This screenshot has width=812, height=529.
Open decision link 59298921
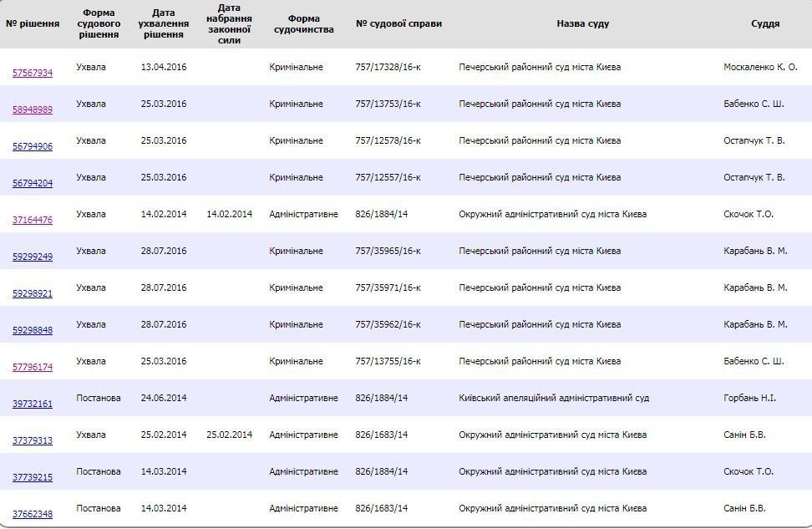coord(33,294)
